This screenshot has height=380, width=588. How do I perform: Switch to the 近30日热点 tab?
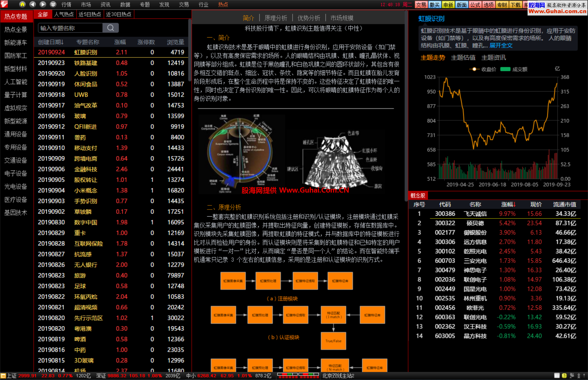point(119,14)
